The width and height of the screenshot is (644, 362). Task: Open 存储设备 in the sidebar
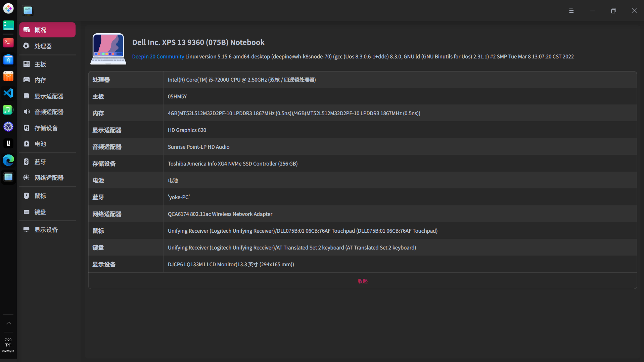pyautogui.click(x=47, y=128)
